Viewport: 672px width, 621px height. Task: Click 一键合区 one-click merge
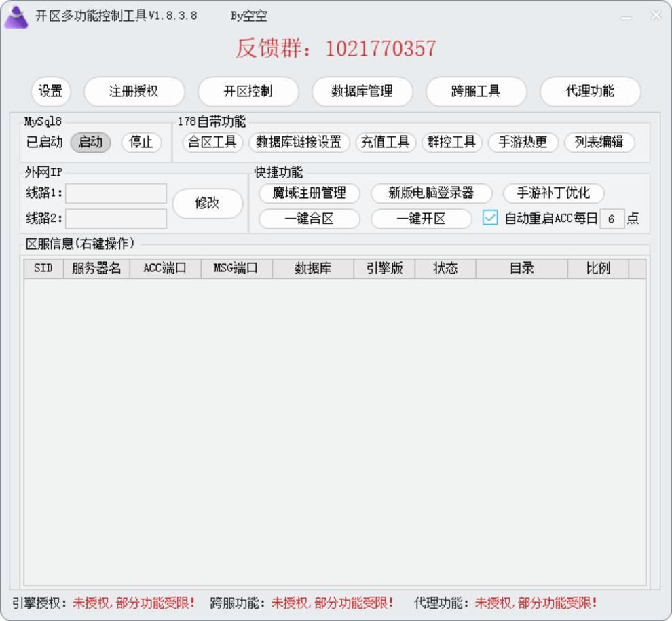(309, 219)
